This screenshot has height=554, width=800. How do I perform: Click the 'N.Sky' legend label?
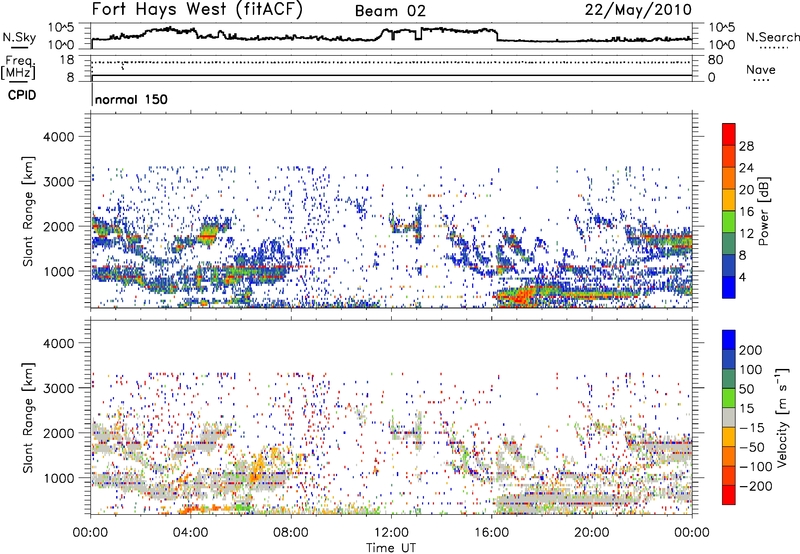pos(19,37)
